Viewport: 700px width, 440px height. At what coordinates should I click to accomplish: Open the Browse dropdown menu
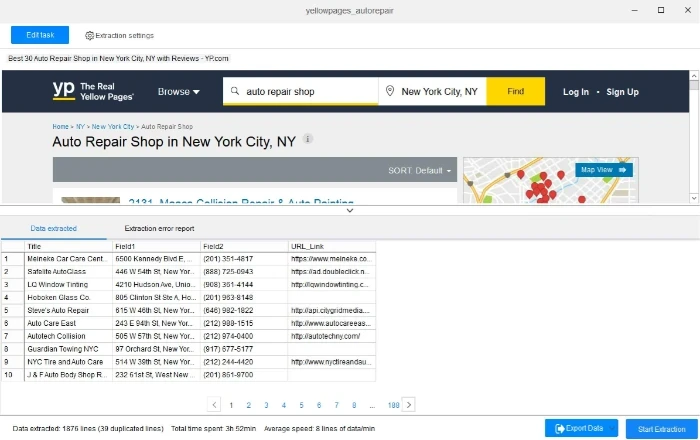tap(179, 91)
